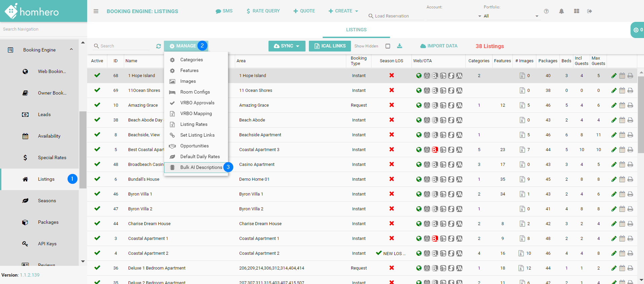Click the Search Navigation field

click(43, 29)
